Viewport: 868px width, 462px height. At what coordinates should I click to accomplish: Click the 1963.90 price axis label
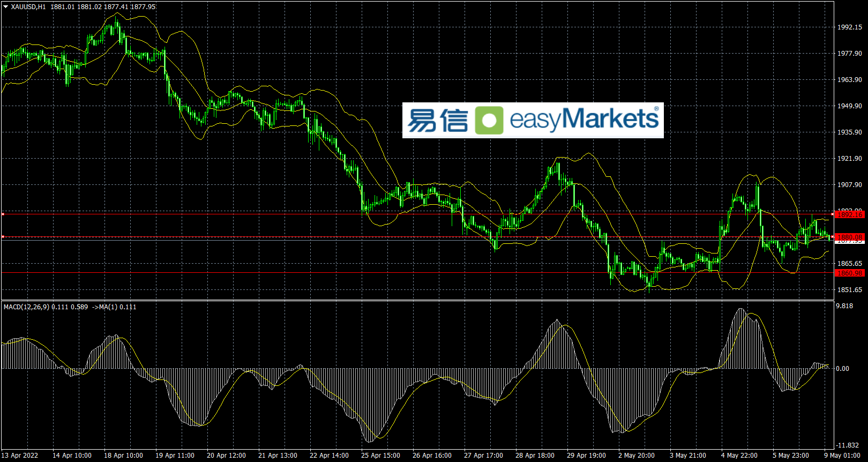[850, 80]
